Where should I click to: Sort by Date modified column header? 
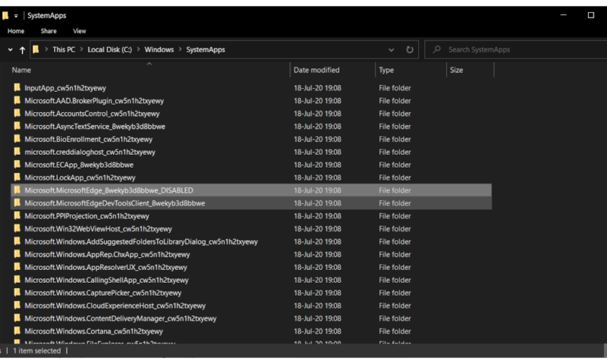tap(316, 70)
